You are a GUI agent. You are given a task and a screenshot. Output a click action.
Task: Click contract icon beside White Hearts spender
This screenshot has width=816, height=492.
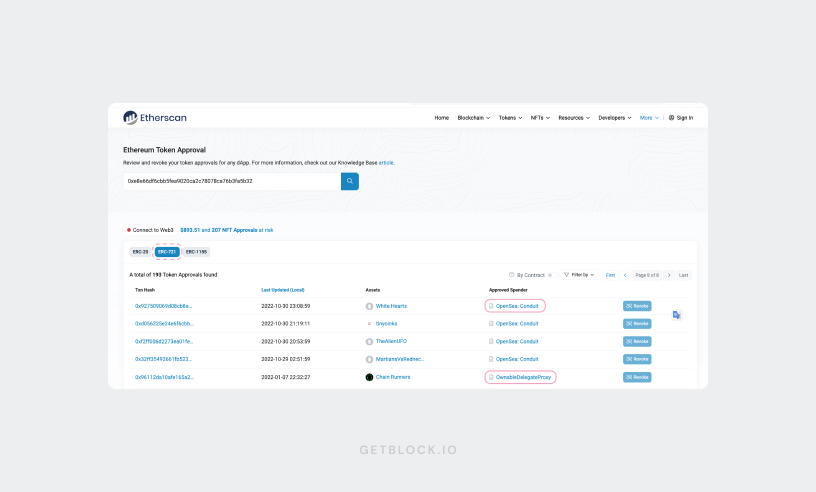click(x=491, y=306)
